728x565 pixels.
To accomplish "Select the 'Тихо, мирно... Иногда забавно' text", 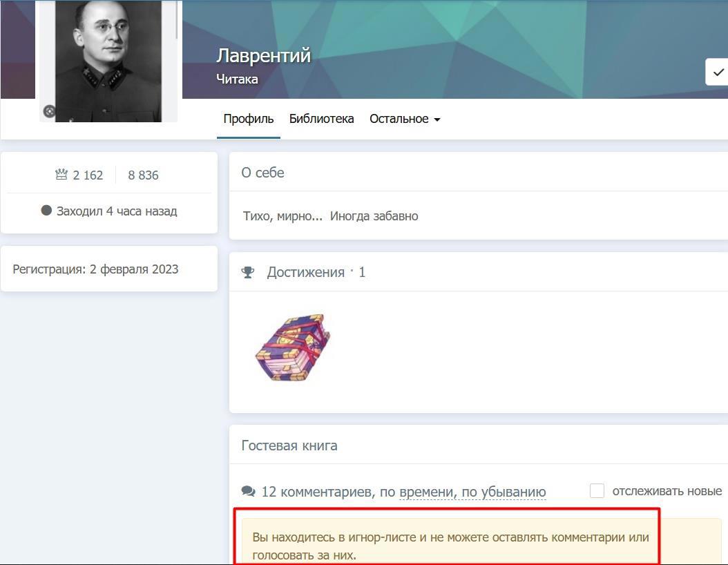I will pos(331,216).
